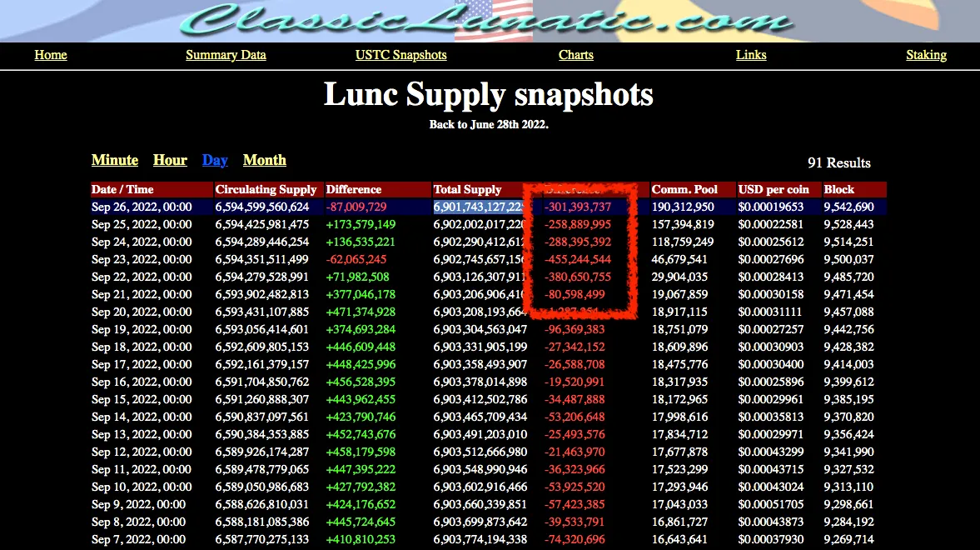This screenshot has width=980, height=550.
Task: Click the ClassicLunatic.com site banner logo
Action: [487, 20]
